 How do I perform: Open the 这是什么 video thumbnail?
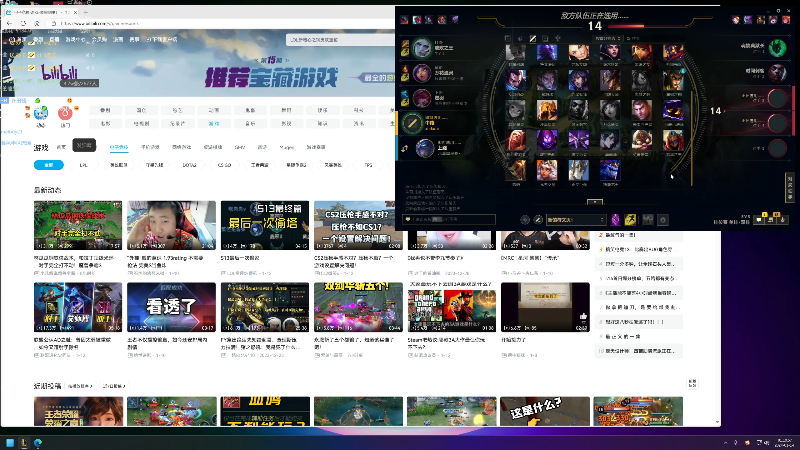(545, 411)
